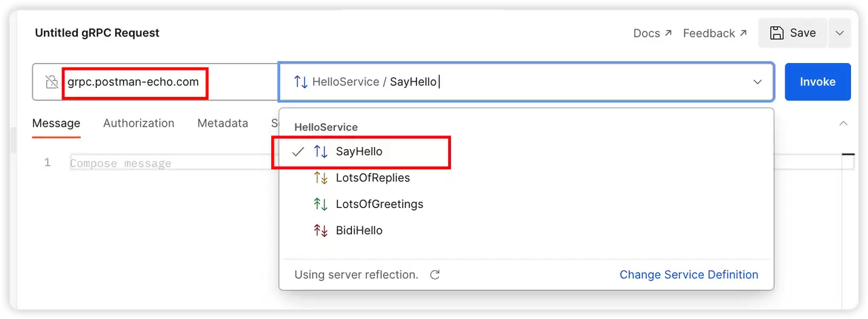
Task: Choose the BidiHello method
Action: 526,230
